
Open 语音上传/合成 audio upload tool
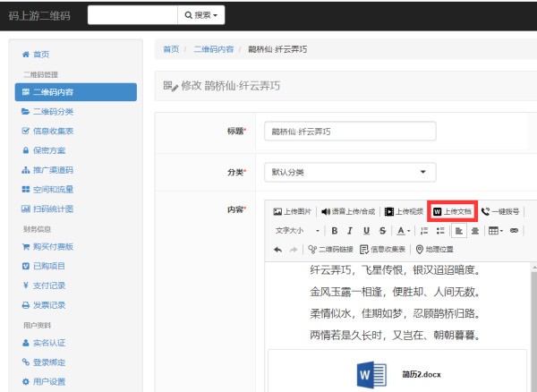pos(349,212)
